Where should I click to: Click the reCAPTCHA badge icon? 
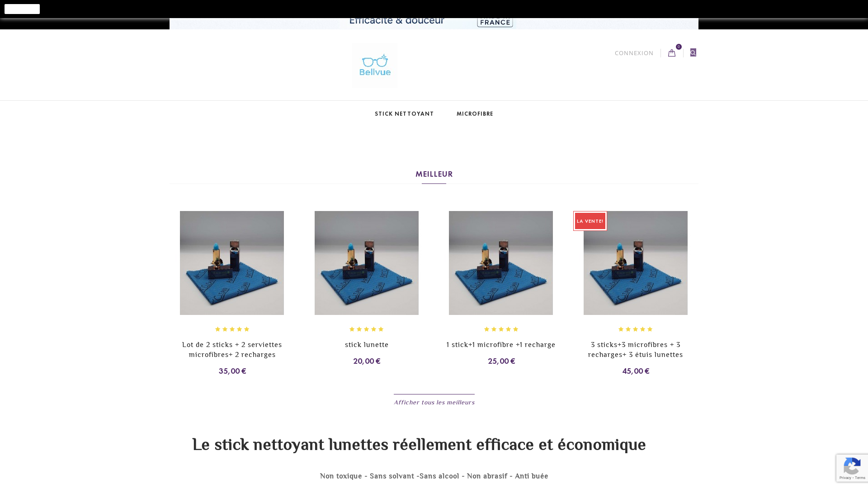coord(852,467)
